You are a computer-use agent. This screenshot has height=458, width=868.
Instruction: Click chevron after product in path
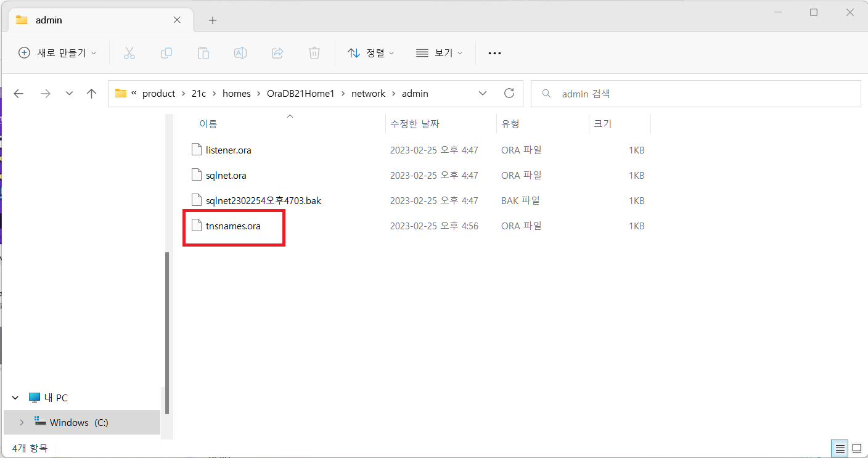[184, 94]
